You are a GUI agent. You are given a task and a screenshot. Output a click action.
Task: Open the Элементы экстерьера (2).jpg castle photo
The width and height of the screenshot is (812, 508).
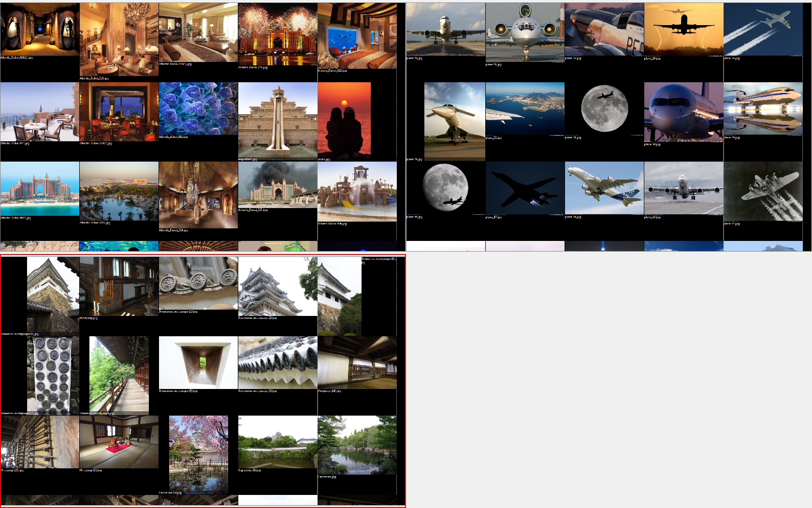point(278,285)
